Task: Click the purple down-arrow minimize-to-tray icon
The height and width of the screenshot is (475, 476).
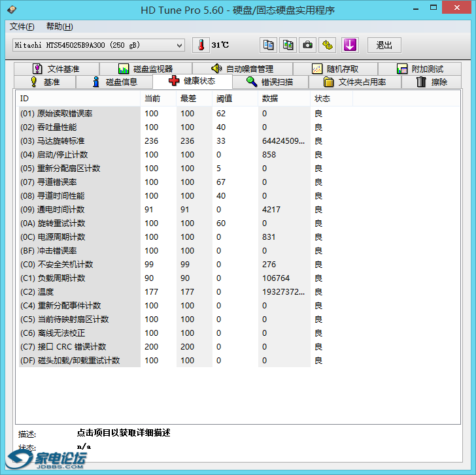Action: point(350,45)
